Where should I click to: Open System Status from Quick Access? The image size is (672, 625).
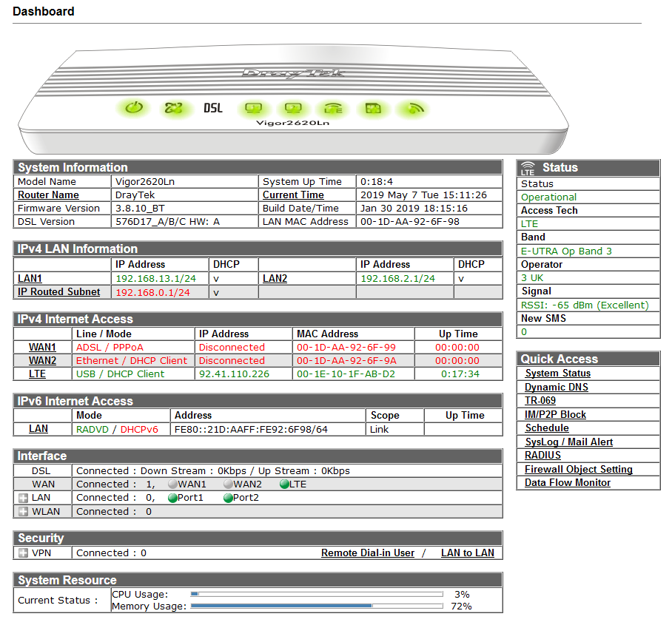(x=557, y=374)
